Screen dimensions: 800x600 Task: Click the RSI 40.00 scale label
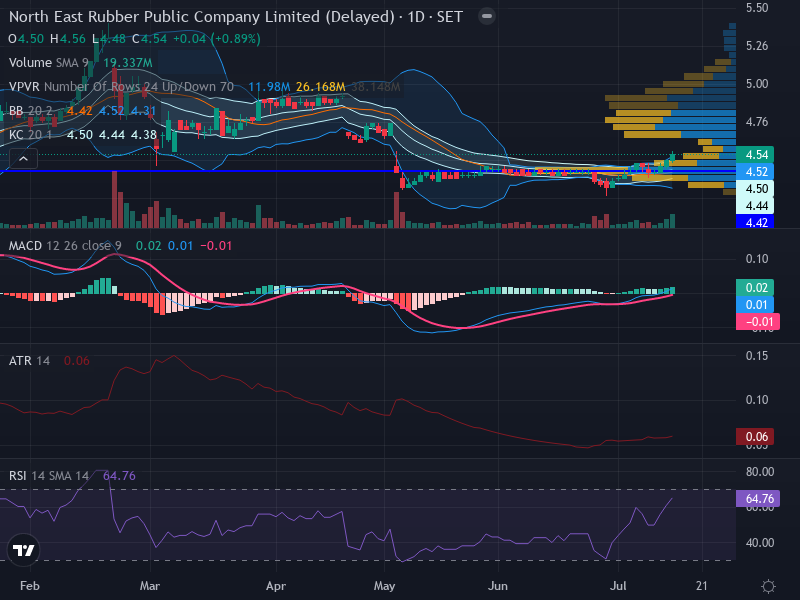coord(760,543)
